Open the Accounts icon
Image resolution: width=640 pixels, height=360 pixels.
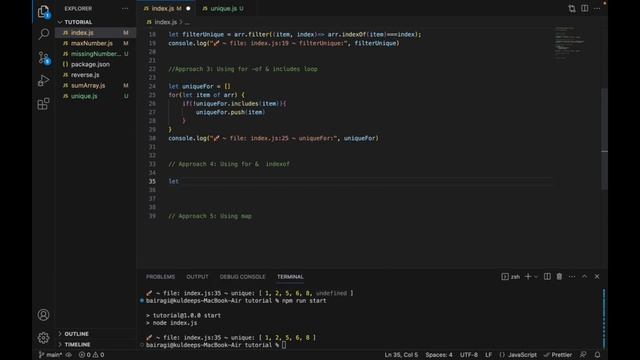43,315
